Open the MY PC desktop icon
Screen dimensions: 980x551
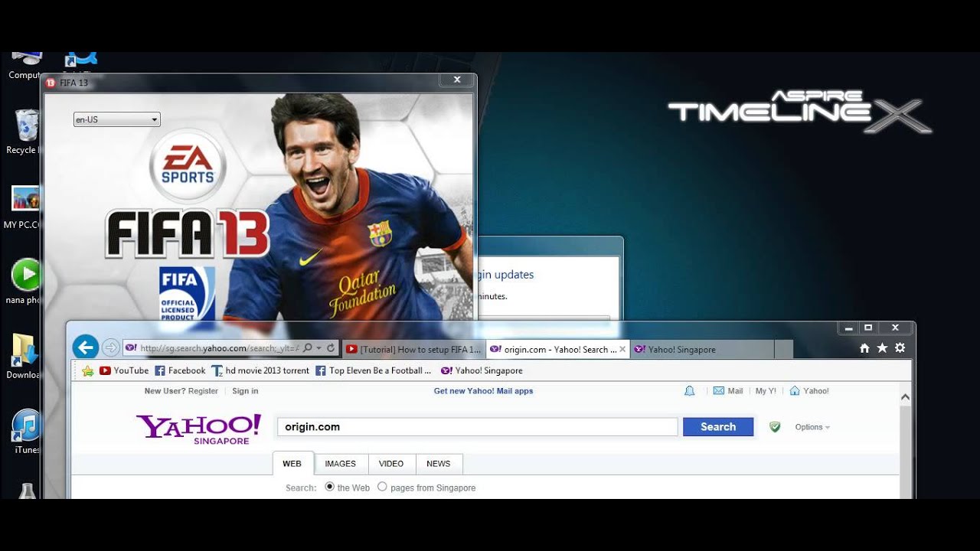pyautogui.click(x=25, y=207)
